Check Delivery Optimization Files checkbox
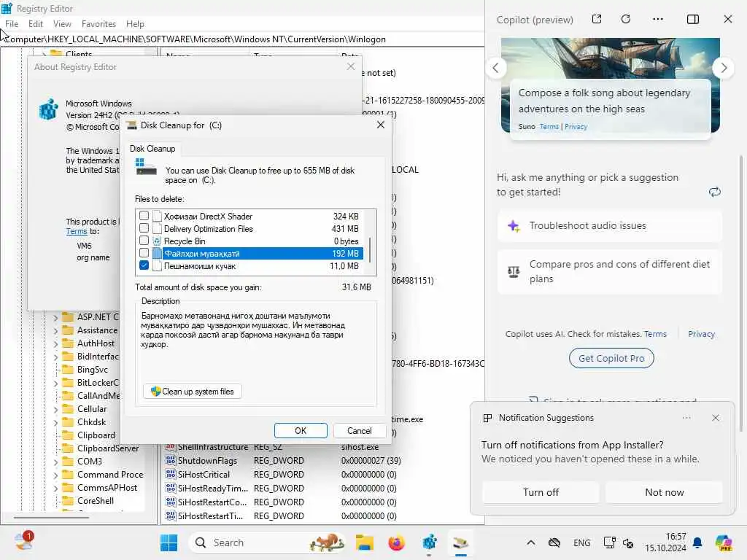The width and height of the screenshot is (747, 560). click(x=144, y=228)
